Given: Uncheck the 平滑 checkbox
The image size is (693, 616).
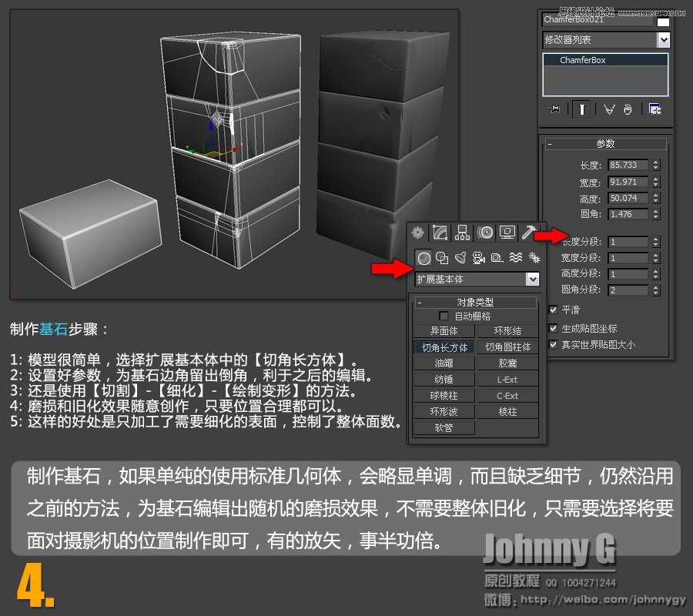Looking at the screenshot, I should point(553,310).
